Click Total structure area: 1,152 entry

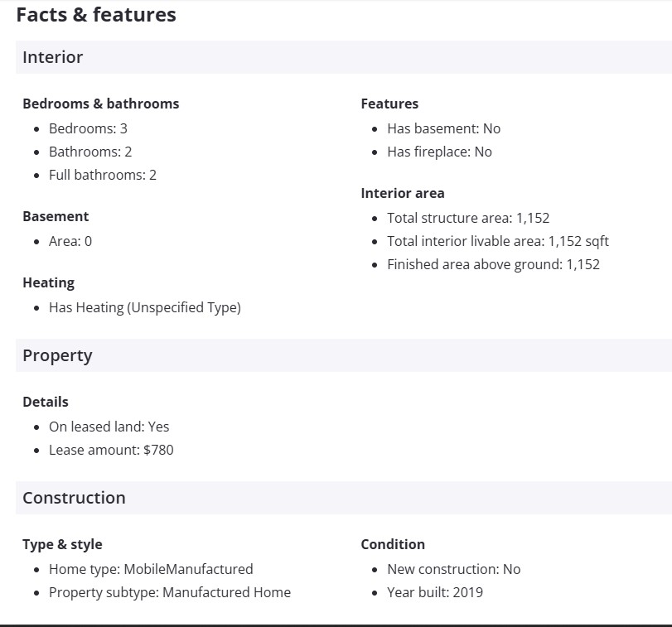tap(468, 218)
